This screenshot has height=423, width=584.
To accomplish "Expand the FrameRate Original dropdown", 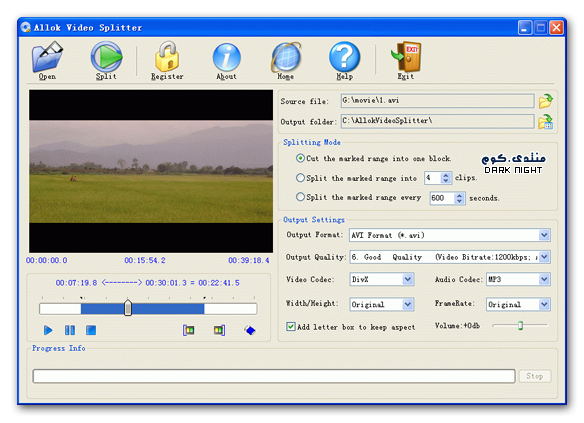I will pos(544,304).
